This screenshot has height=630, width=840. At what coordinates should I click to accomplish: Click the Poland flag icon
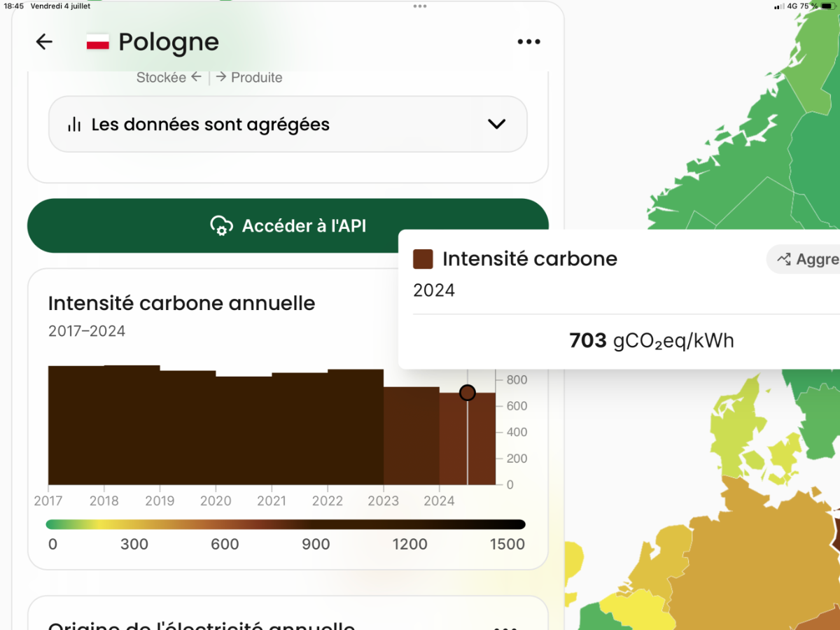pos(97,42)
